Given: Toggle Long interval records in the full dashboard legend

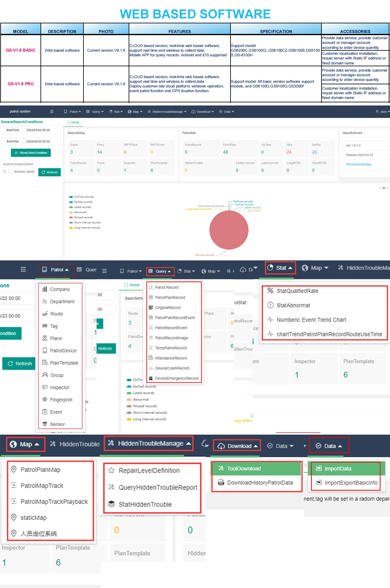Looking at the screenshot, I should [x=71, y=228].
